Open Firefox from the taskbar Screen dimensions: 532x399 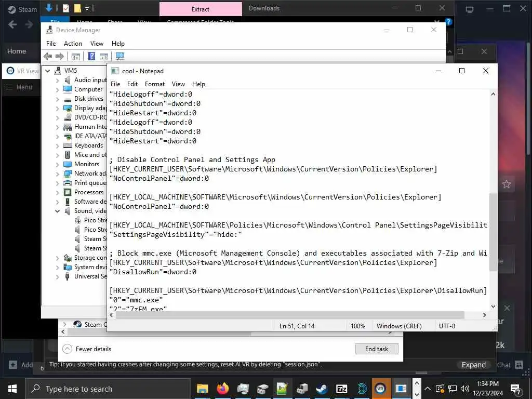[x=222, y=389]
